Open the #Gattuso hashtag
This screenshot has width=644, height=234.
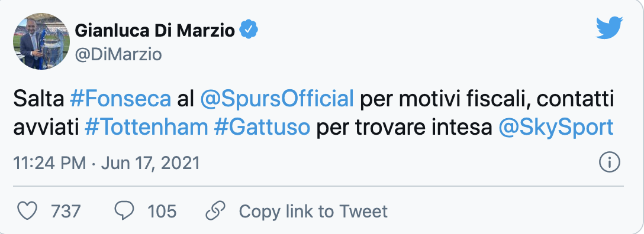coord(262,128)
